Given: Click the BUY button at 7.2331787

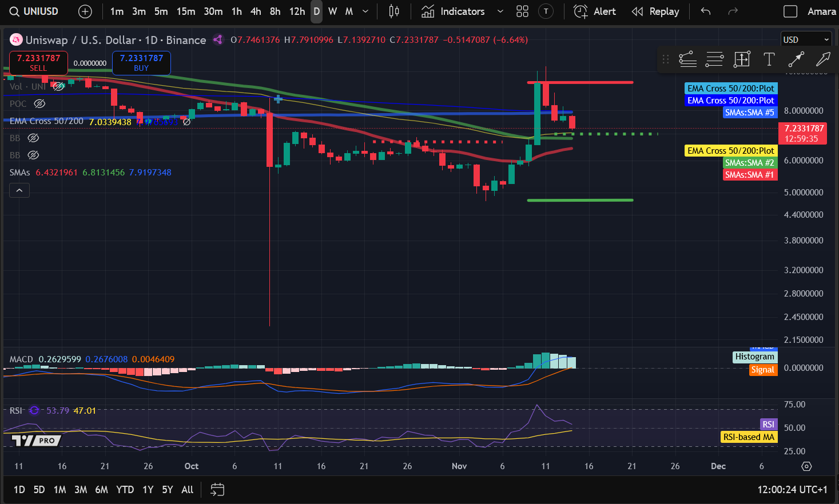Looking at the screenshot, I should 141,63.
